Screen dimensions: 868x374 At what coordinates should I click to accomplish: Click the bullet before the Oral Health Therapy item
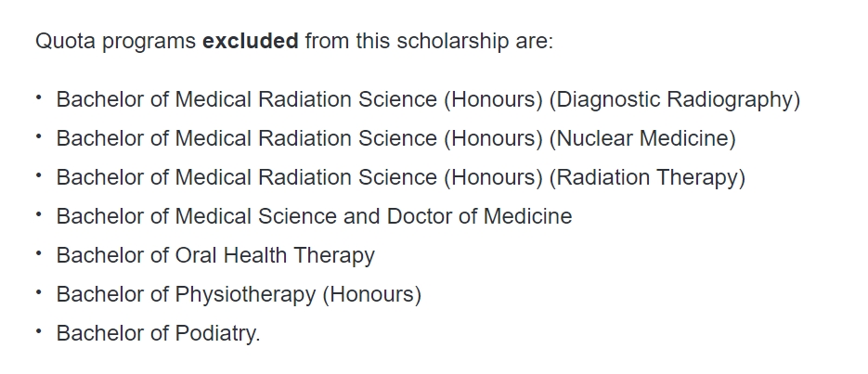tap(39, 253)
